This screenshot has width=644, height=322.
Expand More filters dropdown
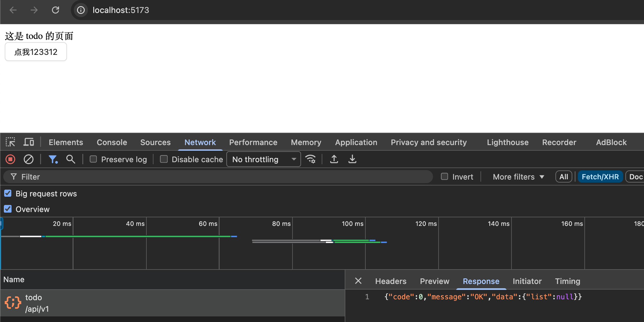[518, 177]
